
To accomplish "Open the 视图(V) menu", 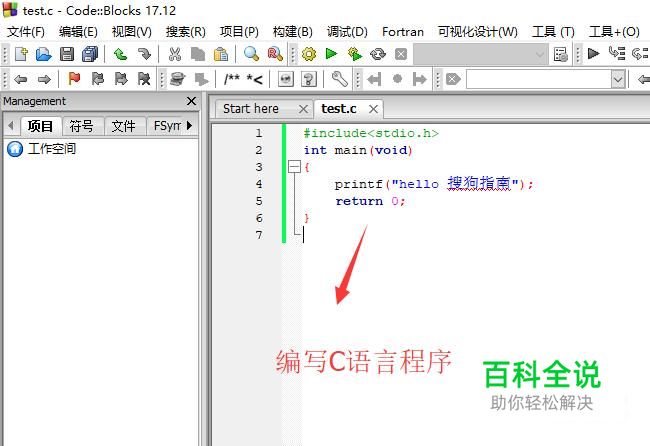I will pyautogui.click(x=131, y=32).
